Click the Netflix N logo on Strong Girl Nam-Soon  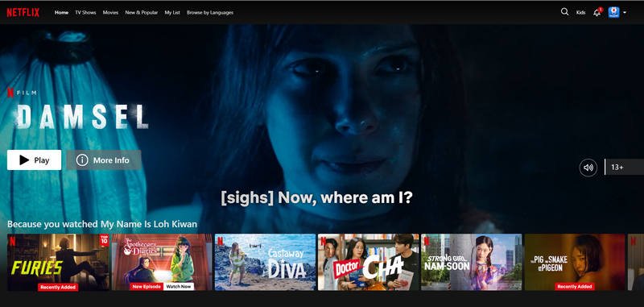pos(427,241)
